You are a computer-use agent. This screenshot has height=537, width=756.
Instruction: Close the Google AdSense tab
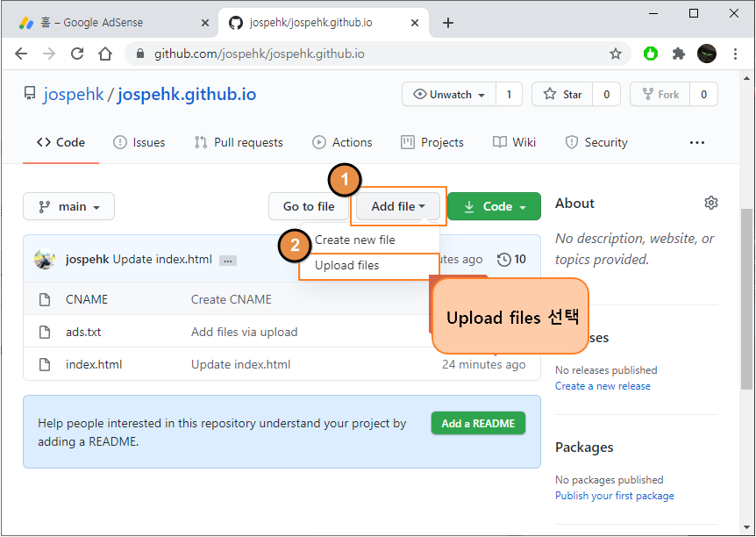pyautogui.click(x=205, y=23)
